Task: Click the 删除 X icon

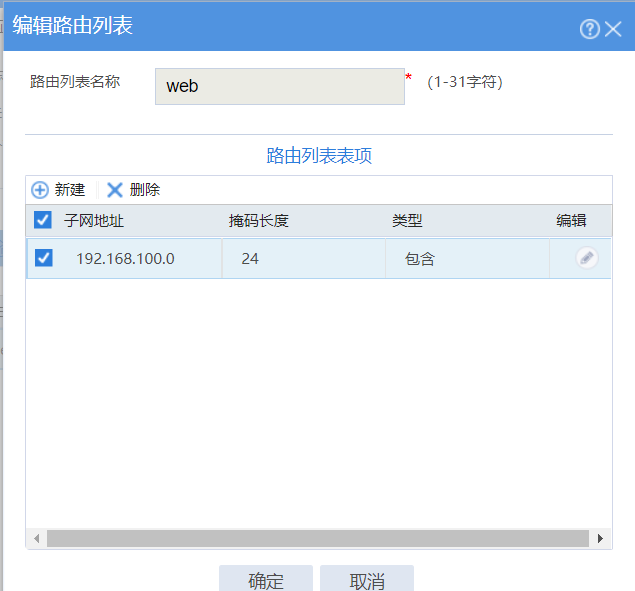Action: (115, 190)
